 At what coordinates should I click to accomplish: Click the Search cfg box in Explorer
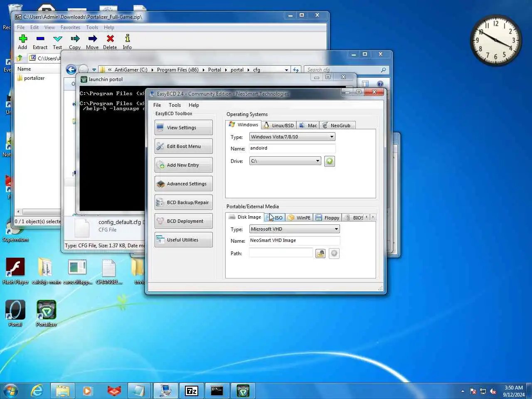pos(347,70)
